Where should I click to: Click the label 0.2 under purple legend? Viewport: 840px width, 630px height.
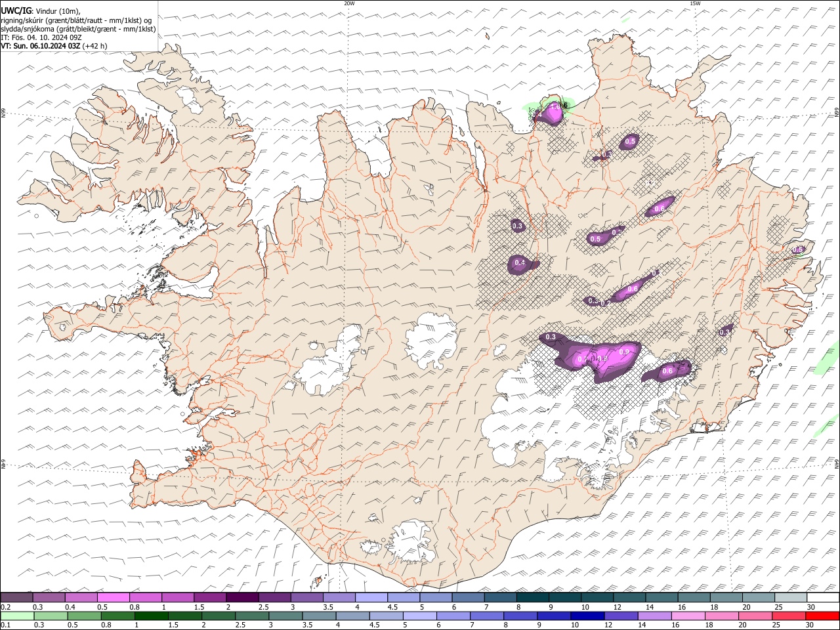[x=6, y=607]
